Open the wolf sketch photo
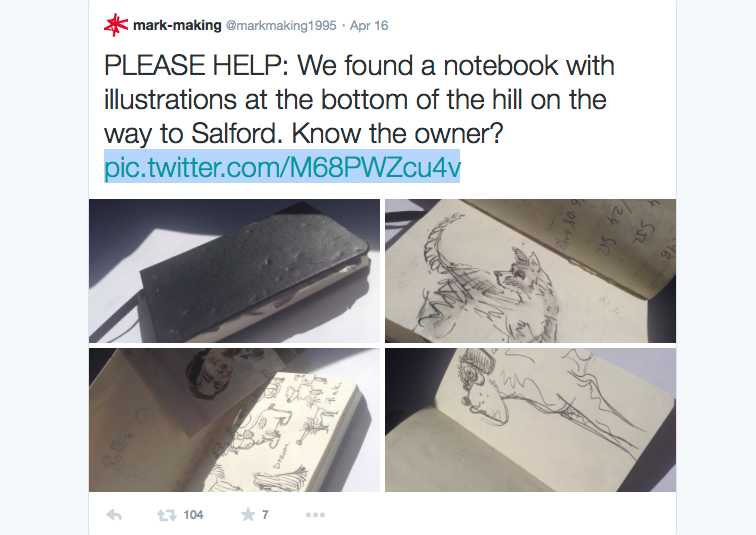 click(x=530, y=271)
